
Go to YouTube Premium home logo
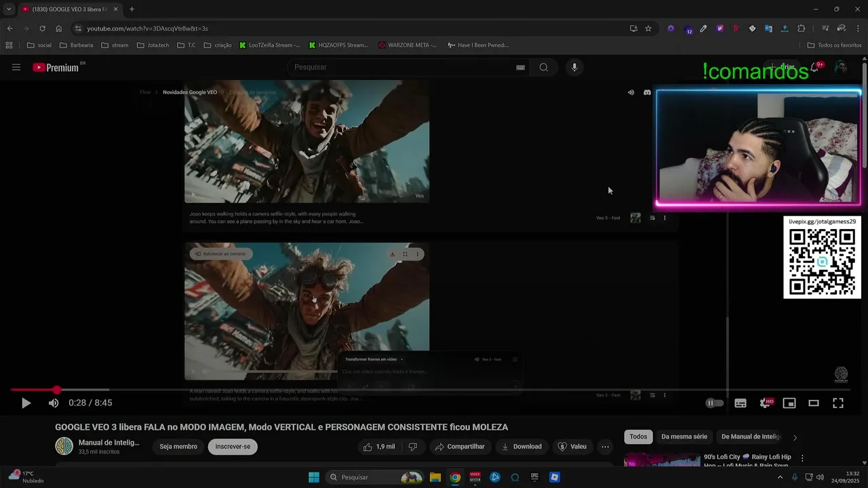coord(56,67)
